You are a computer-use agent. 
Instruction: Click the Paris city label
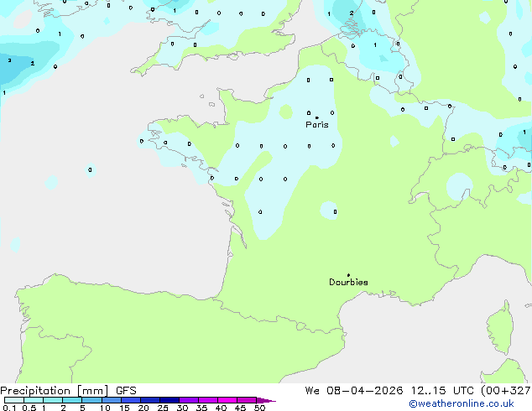coord(317,125)
